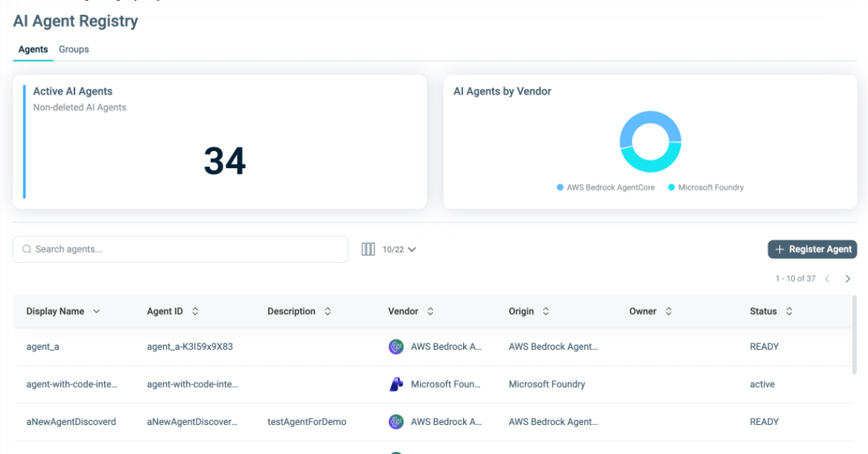Click the Microsoft Foundry origin cell
The image size is (868, 454).
click(547, 384)
